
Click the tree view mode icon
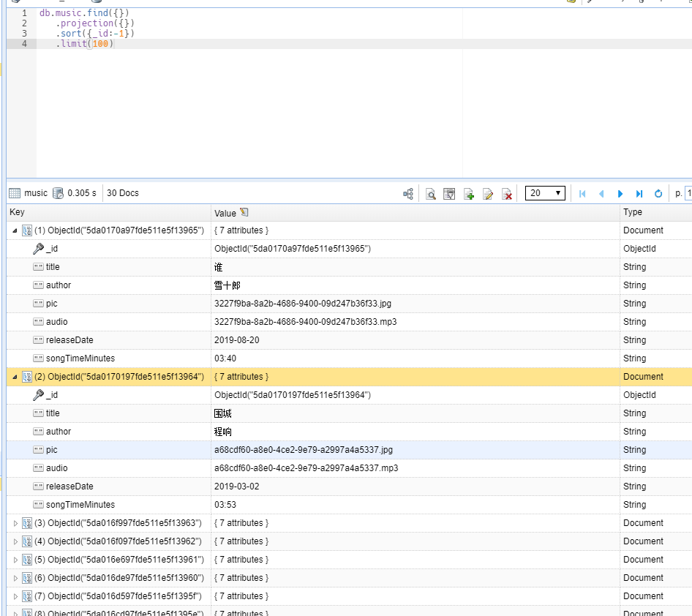tap(408, 194)
